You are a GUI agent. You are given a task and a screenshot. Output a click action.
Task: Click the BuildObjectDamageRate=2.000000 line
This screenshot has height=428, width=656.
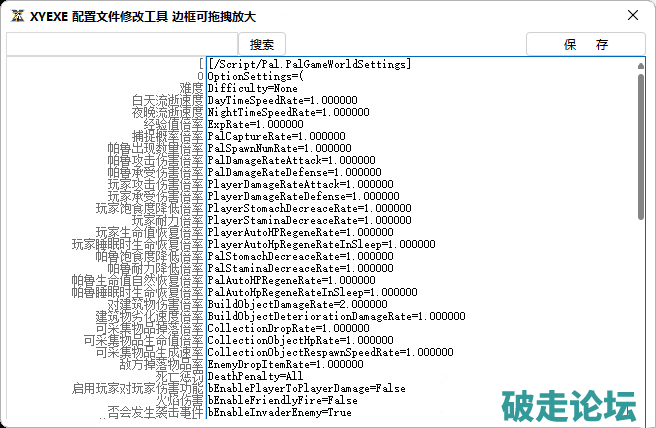pyautogui.click(x=290, y=304)
